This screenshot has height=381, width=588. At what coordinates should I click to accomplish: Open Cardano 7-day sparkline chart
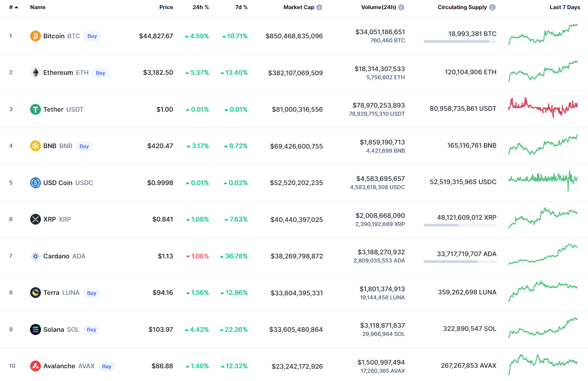pos(543,254)
